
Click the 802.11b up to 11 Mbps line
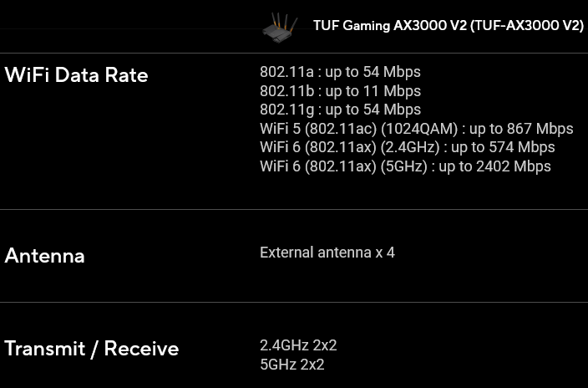(340, 91)
